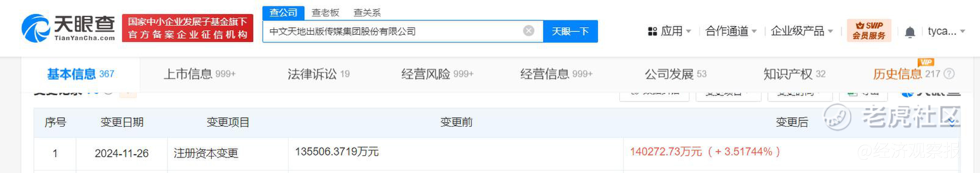Clear the search box with the X icon

(528, 31)
